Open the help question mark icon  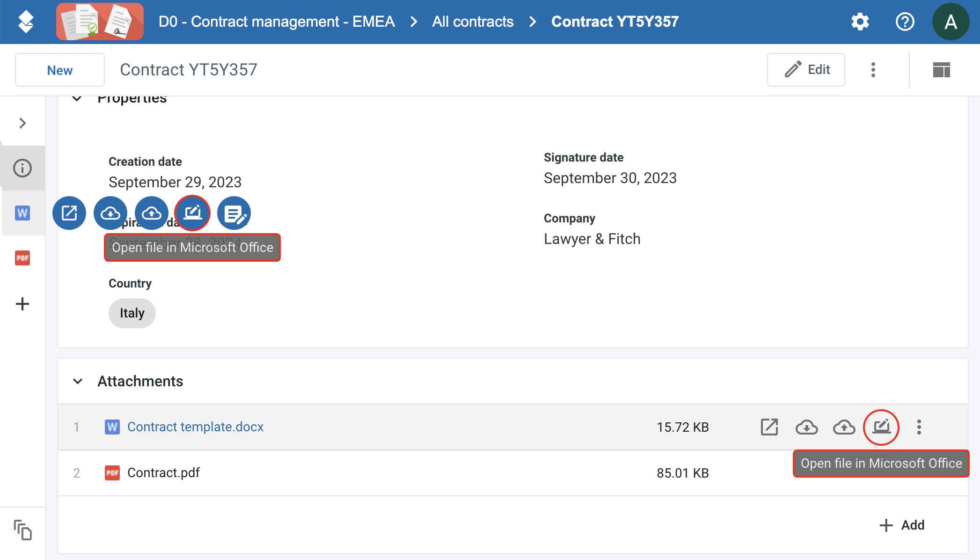point(905,22)
